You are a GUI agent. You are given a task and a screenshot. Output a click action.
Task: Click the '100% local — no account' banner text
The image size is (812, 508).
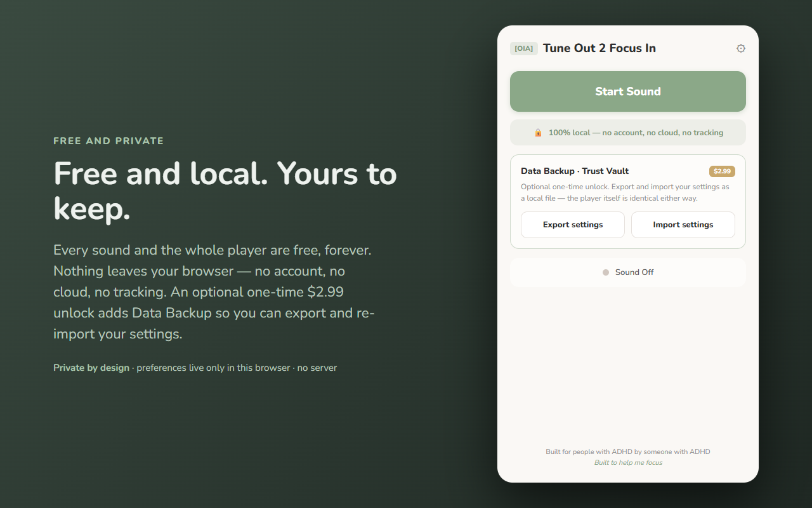[x=636, y=133]
